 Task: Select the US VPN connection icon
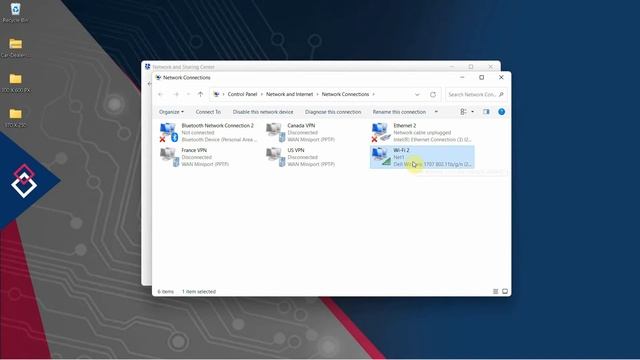(x=276, y=157)
